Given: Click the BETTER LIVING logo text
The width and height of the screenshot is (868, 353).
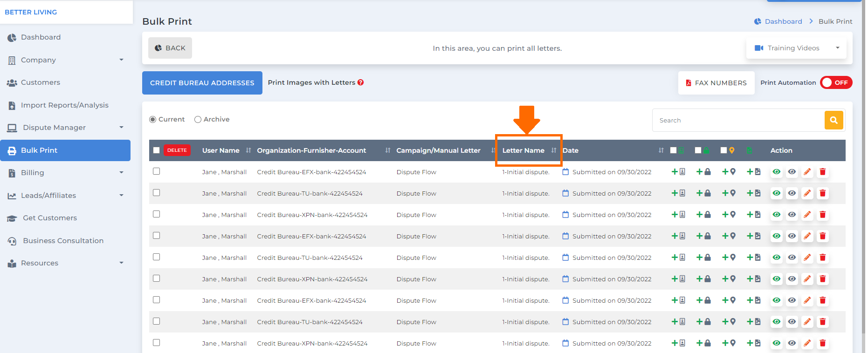Looking at the screenshot, I should pos(31,12).
